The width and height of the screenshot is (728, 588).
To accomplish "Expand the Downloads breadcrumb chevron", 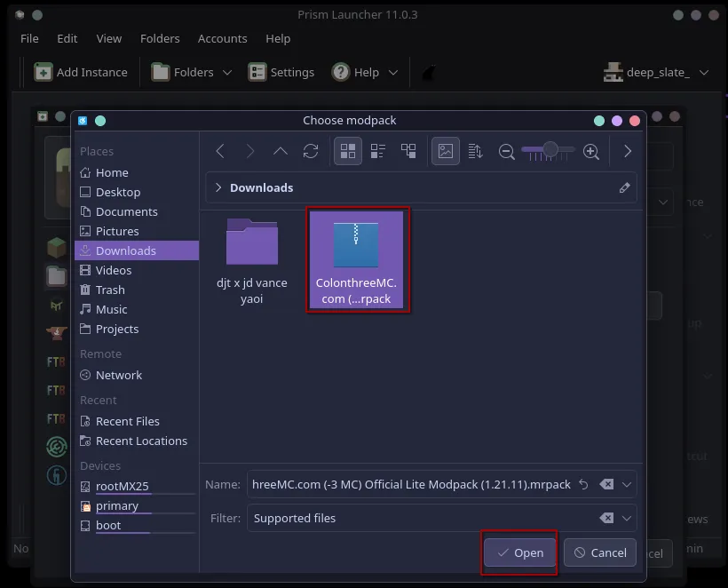I will point(218,187).
